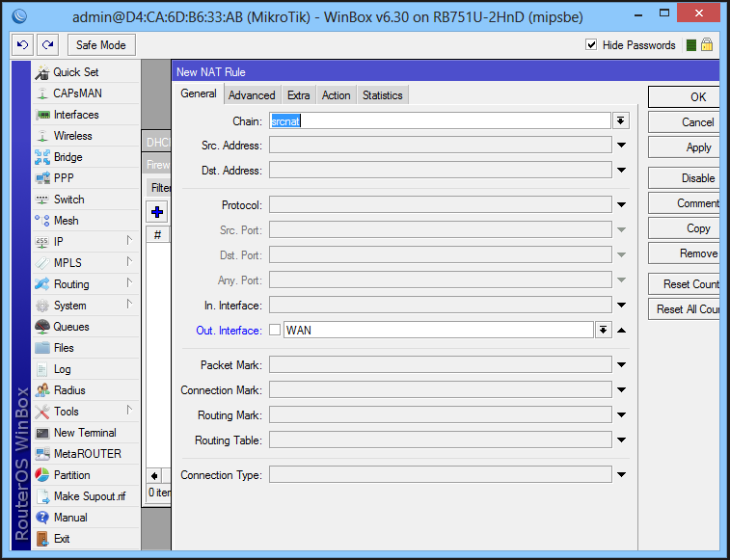Click the Reset Counters button
The image size is (730, 560).
tap(685, 284)
